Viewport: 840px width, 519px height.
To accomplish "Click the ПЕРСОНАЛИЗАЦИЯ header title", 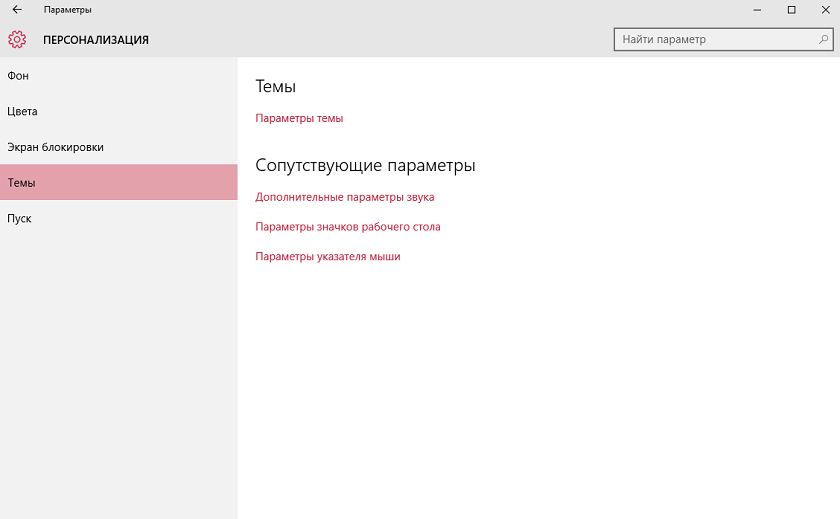I will coord(96,40).
